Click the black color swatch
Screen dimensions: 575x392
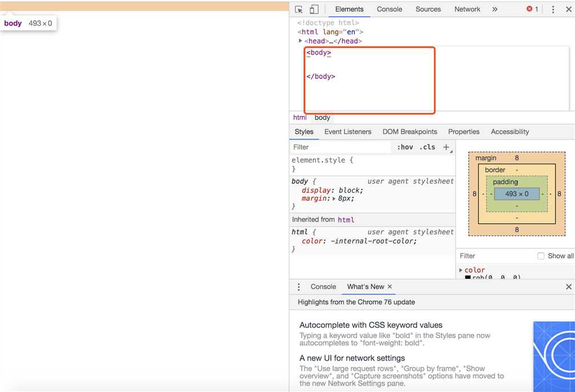coord(468,277)
